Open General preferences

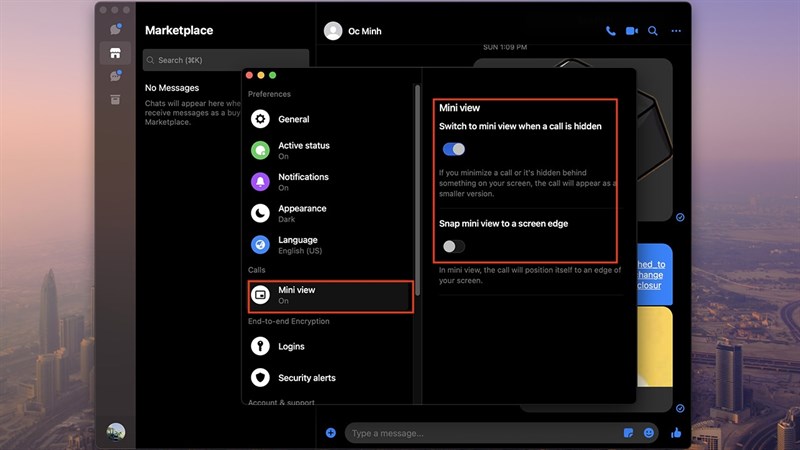(330, 119)
